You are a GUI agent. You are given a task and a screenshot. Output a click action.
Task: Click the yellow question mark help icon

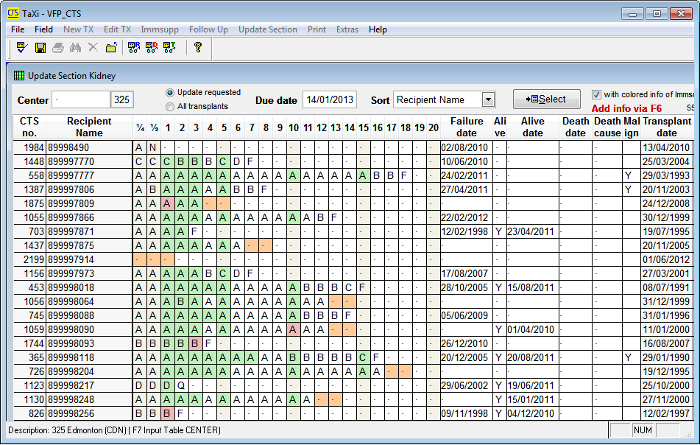pos(198,48)
